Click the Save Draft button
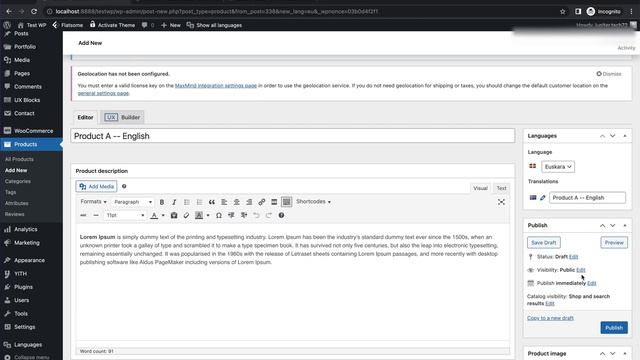The height and width of the screenshot is (360, 640). click(544, 242)
